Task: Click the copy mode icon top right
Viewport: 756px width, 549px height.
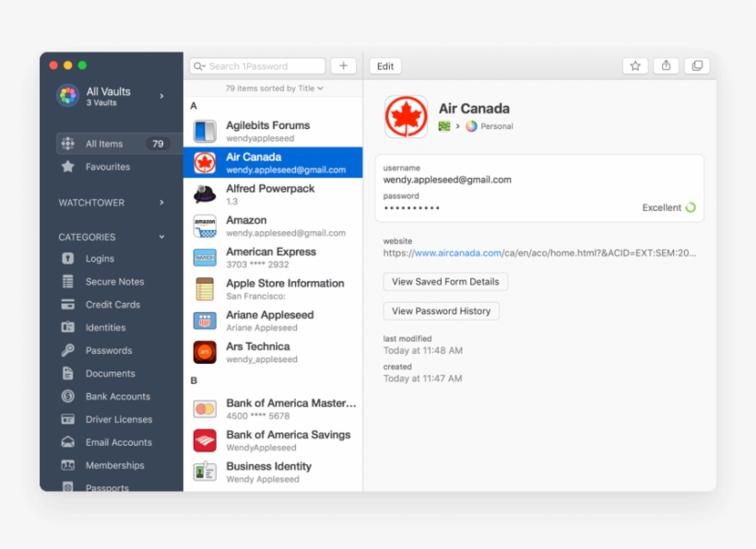Action: click(x=697, y=65)
